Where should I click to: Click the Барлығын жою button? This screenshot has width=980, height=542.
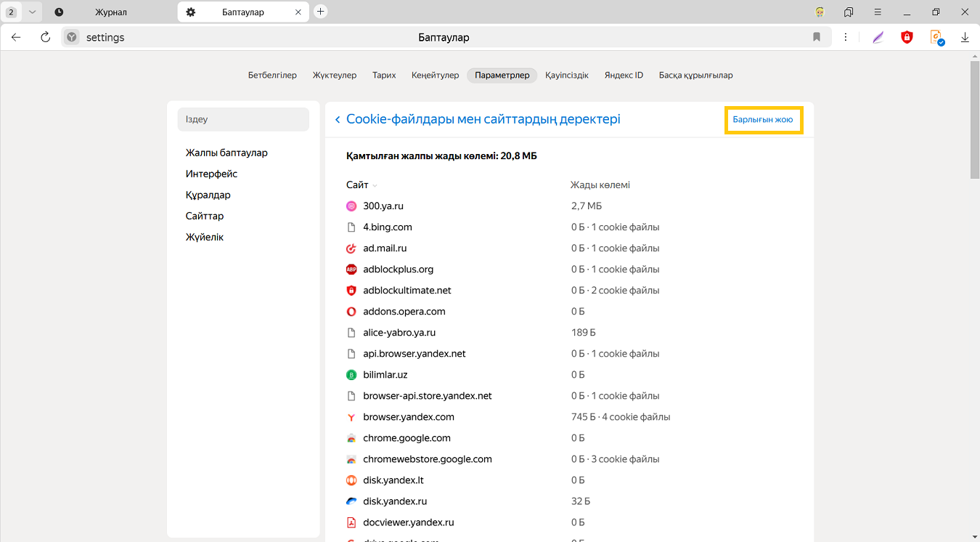[x=762, y=119]
